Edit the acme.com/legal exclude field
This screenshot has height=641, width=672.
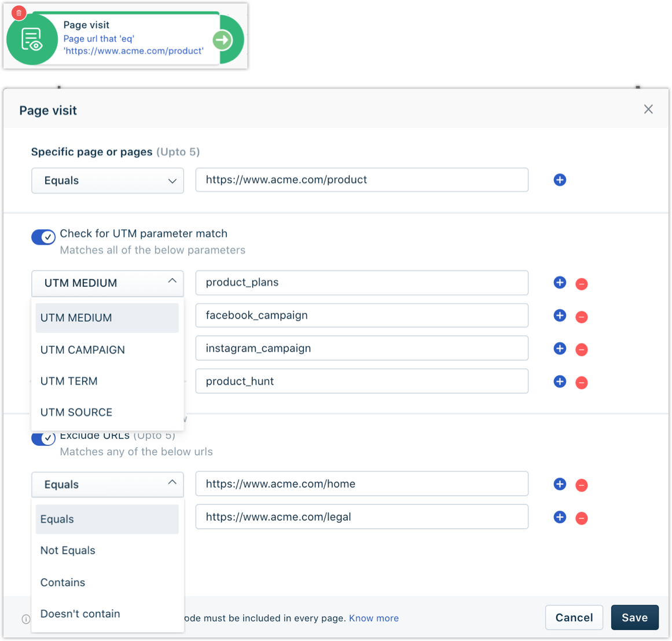(x=362, y=517)
